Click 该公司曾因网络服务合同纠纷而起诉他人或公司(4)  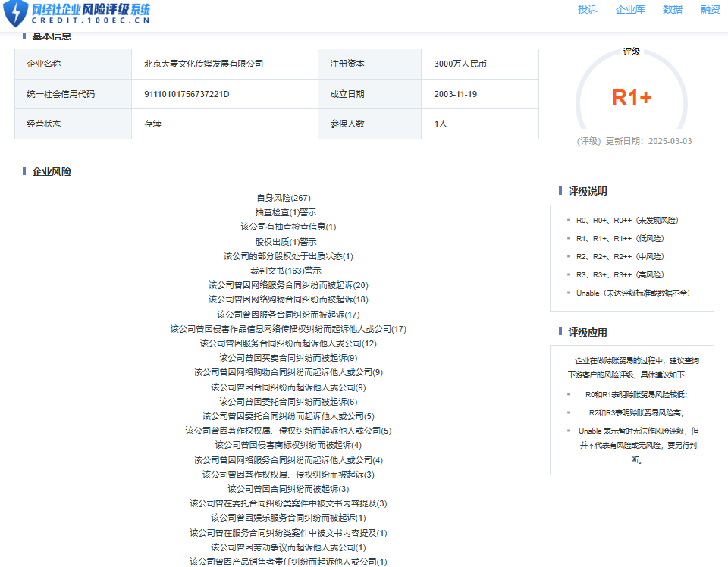(x=288, y=460)
